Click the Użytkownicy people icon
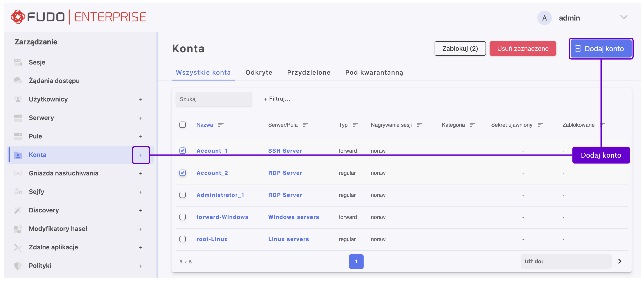Image resolution: width=644 pixels, height=283 pixels. (x=18, y=99)
